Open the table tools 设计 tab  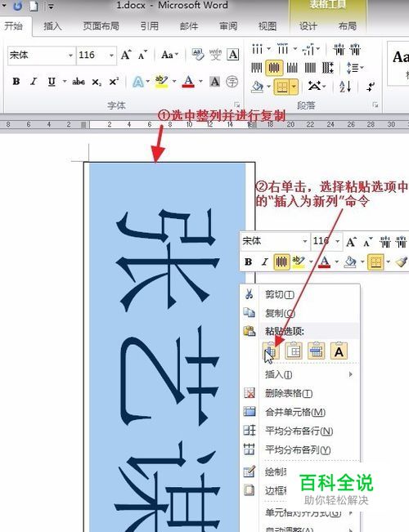point(308,26)
